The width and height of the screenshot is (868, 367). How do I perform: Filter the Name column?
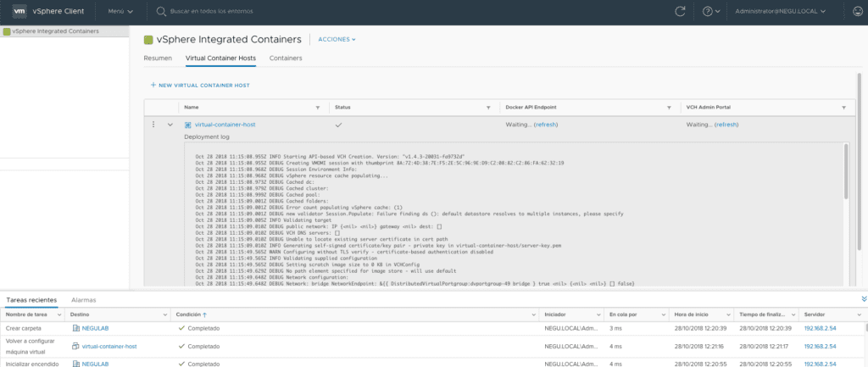pyautogui.click(x=317, y=108)
